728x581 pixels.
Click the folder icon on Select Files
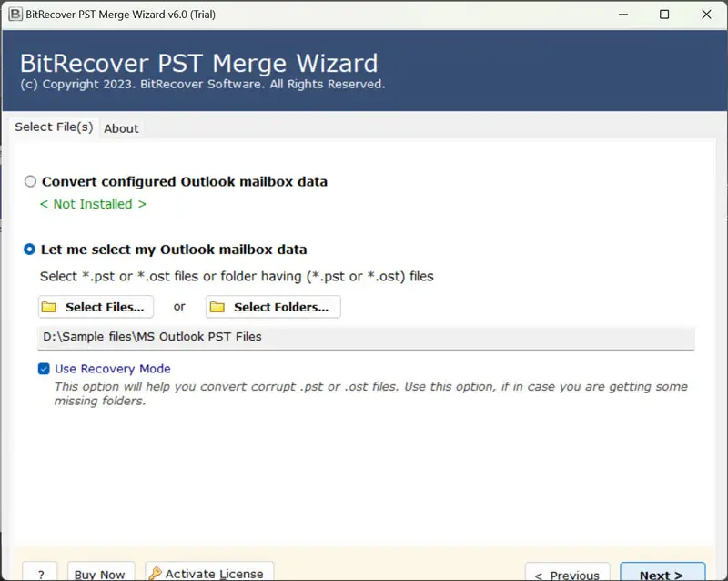[x=49, y=308]
